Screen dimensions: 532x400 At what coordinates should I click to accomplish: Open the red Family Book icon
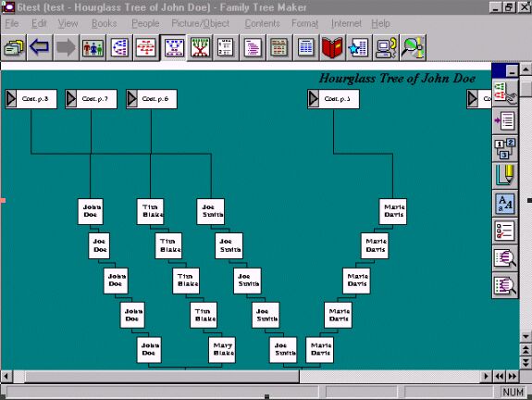point(331,47)
